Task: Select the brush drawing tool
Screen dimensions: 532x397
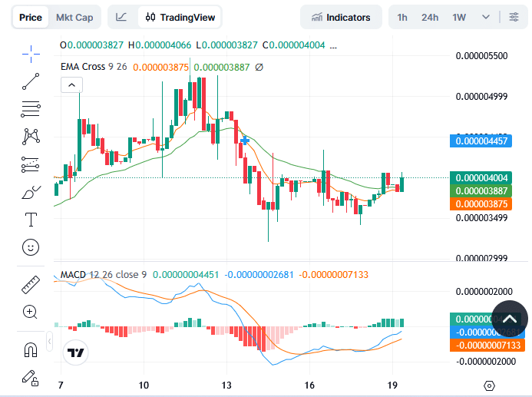Action: click(x=31, y=192)
